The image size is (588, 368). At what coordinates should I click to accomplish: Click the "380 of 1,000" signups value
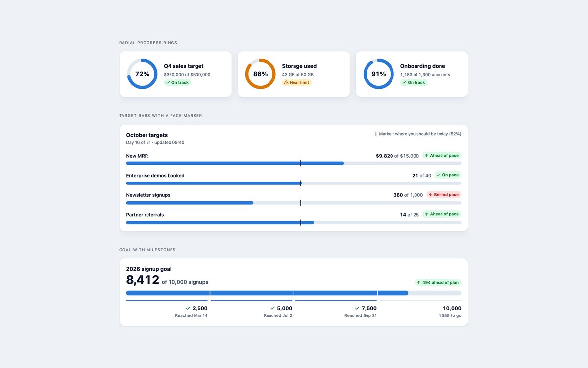(x=408, y=195)
